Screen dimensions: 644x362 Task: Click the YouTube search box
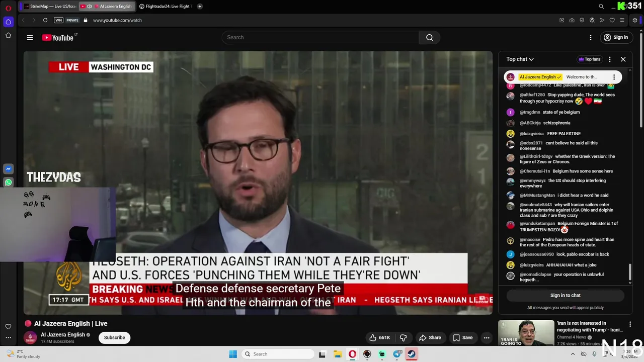click(320, 37)
